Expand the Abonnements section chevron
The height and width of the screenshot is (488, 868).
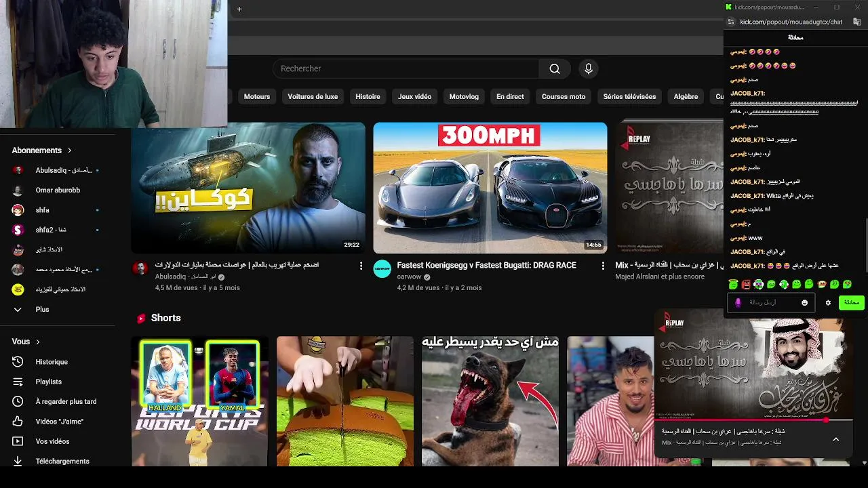click(69, 150)
